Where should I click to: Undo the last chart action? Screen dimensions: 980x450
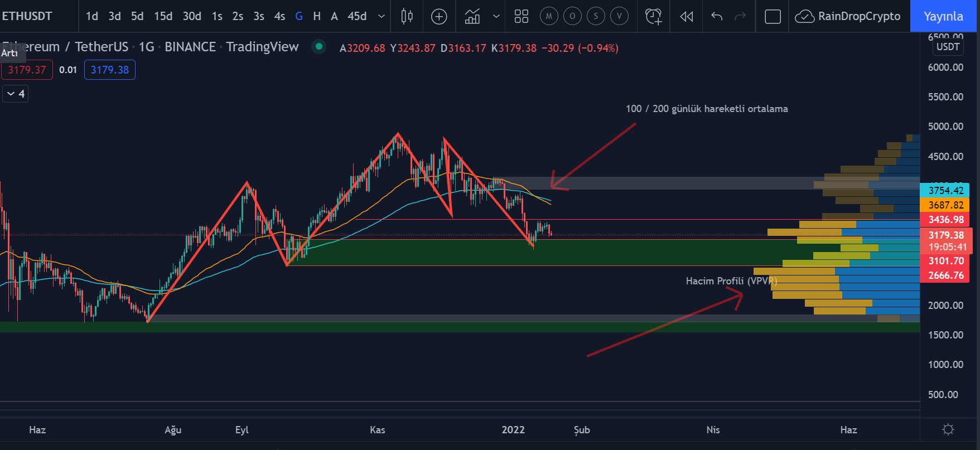click(x=717, y=17)
